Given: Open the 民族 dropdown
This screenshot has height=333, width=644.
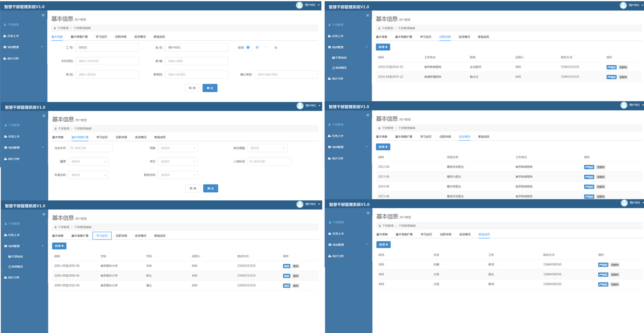Looking at the screenshot, I should [178, 148].
